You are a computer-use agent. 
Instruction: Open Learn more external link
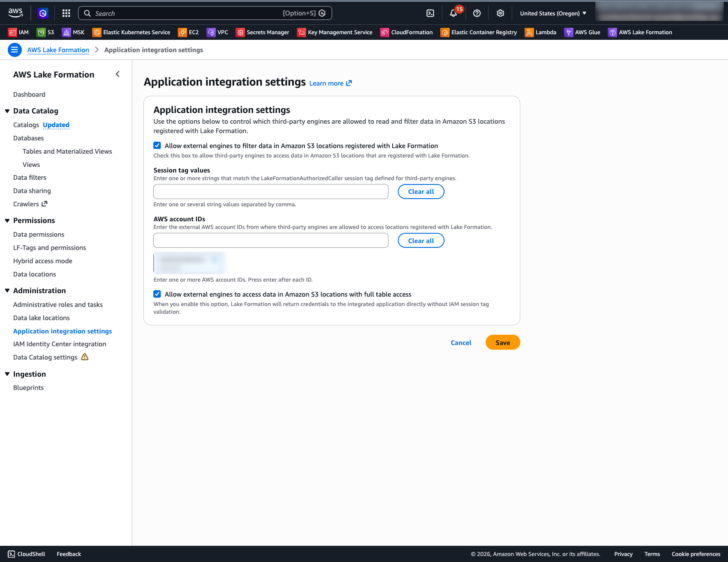tap(331, 83)
